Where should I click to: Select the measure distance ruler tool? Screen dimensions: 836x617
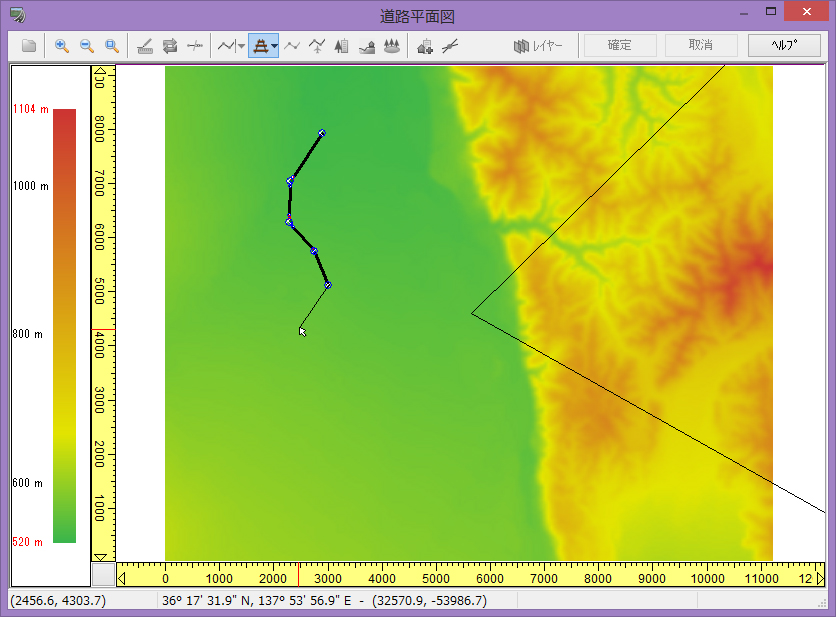[145, 46]
